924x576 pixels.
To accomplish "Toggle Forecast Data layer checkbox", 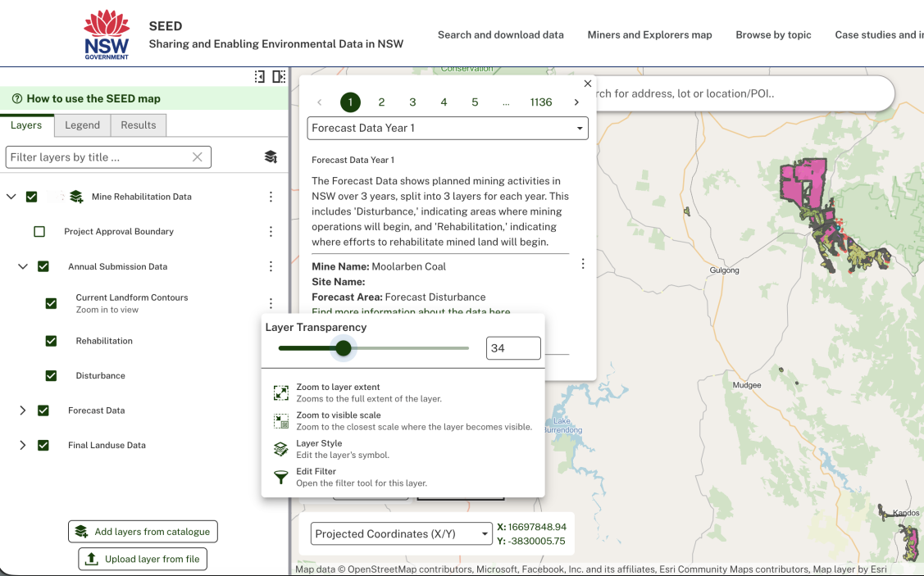I will pyautogui.click(x=43, y=410).
